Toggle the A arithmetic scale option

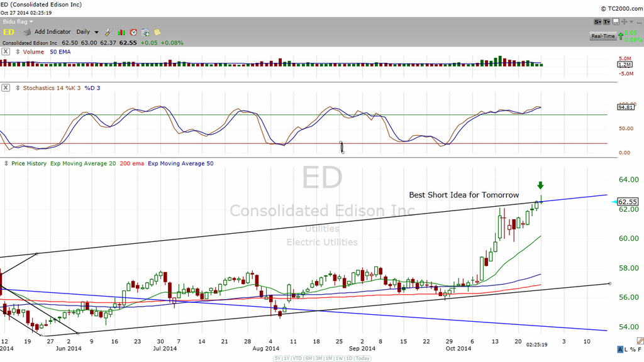click(x=620, y=349)
